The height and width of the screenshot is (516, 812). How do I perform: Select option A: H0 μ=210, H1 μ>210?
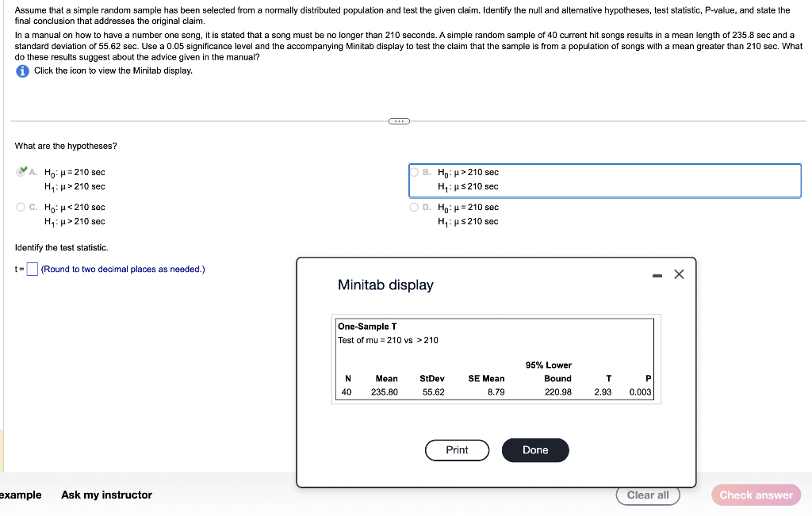[x=21, y=172]
